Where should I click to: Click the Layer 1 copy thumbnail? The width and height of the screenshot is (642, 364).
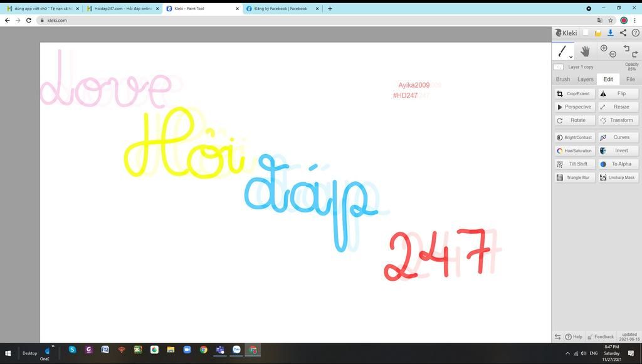[559, 66]
